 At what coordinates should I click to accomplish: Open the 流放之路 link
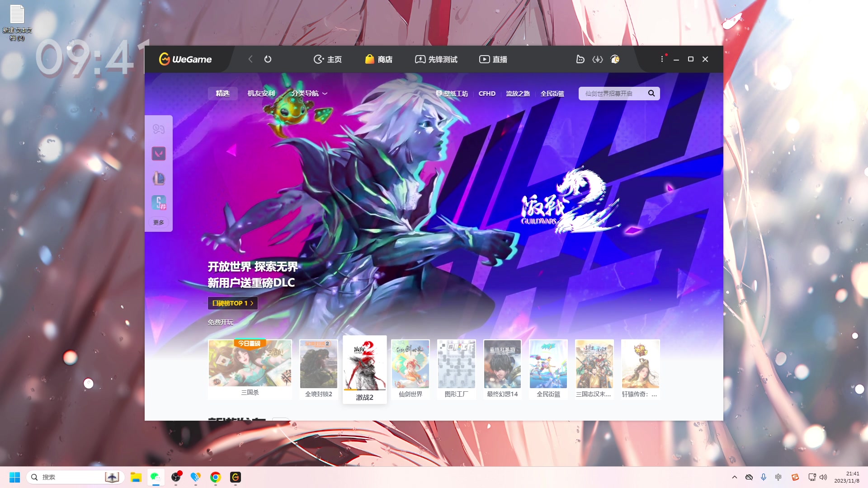518,94
